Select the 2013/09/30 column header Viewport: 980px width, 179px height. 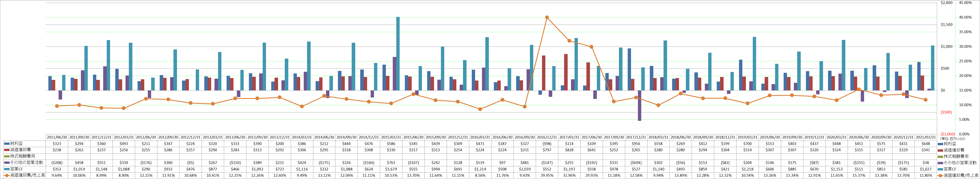coord(257,137)
